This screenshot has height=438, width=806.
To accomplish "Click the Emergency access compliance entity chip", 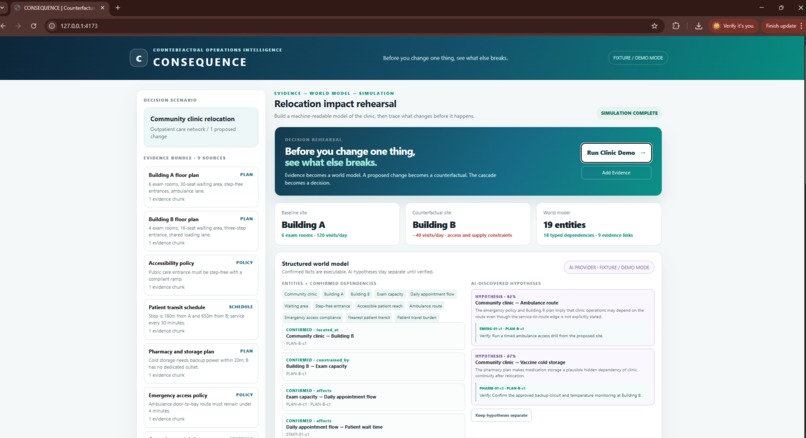I will [313, 318].
